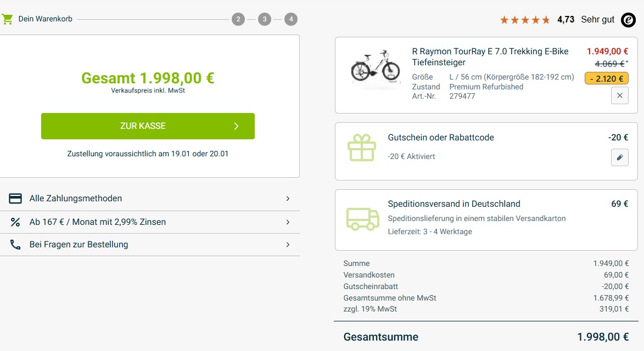644x351 pixels.
Task: Remove the R Raymon e-bike from cart
Action: [x=619, y=95]
